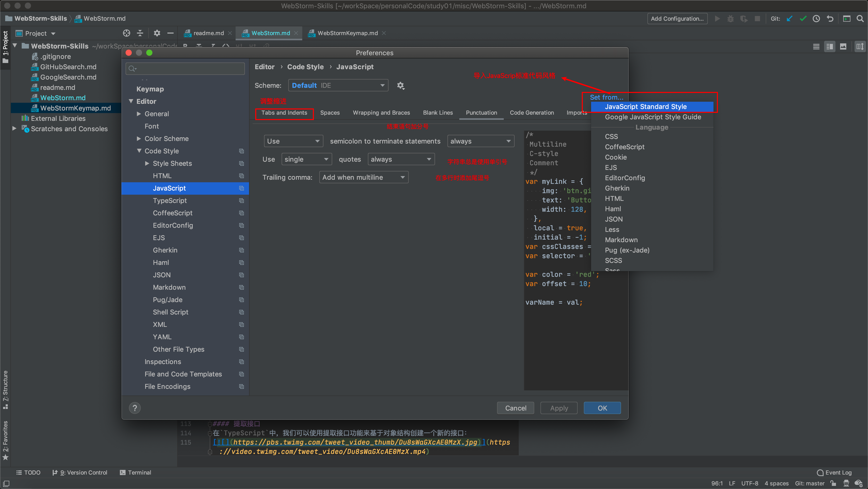868x489 pixels.
Task: Collapse the Code Style tree node
Action: (x=139, y=151)
